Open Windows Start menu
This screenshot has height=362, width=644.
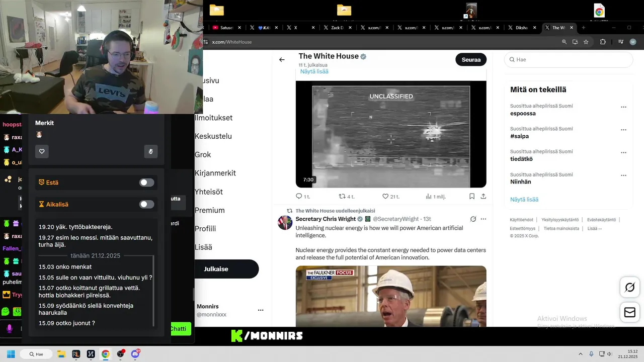coord(11,354)
